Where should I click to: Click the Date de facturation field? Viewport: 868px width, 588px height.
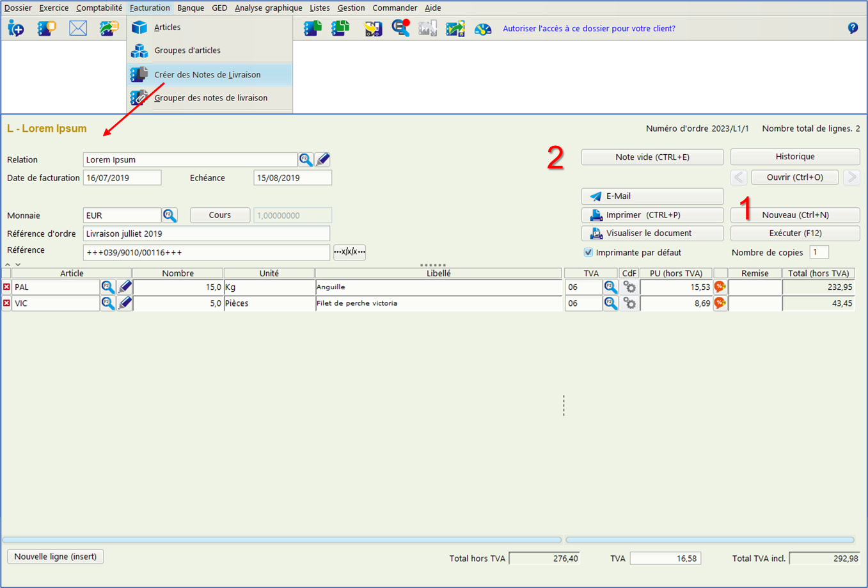coord(122,178)
